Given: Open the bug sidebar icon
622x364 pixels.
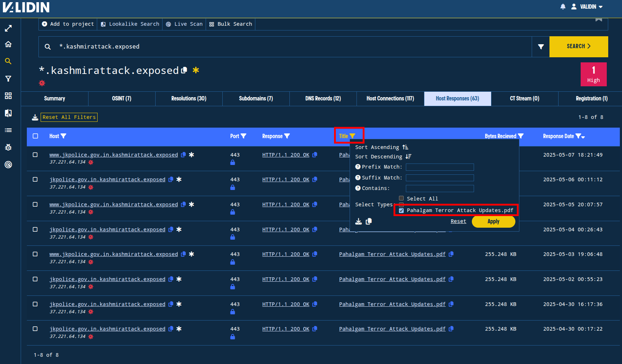Looking at the screenshot, I should click(x=8, y=147).
